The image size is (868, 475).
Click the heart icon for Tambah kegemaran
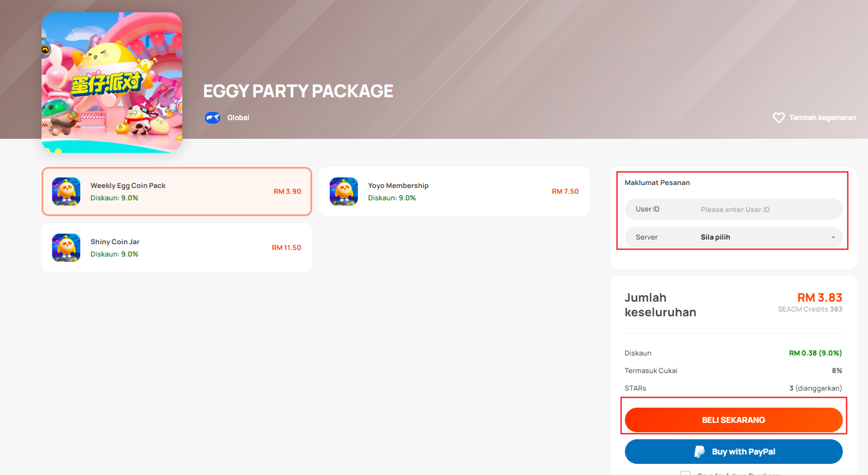[778, 118]
